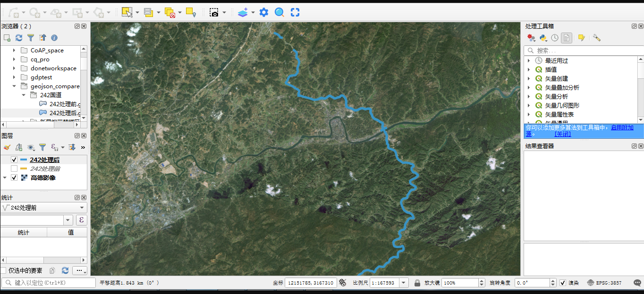Open processing history clock icon
The width and height of the screenshot is (644, 294).
[555, 38]
